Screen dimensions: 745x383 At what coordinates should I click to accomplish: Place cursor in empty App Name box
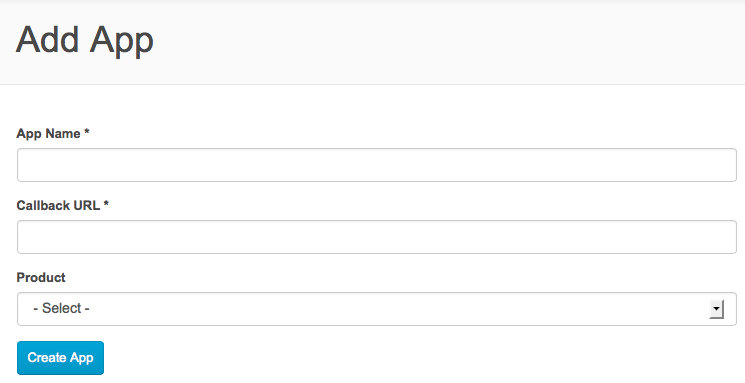tap(377, 165)
